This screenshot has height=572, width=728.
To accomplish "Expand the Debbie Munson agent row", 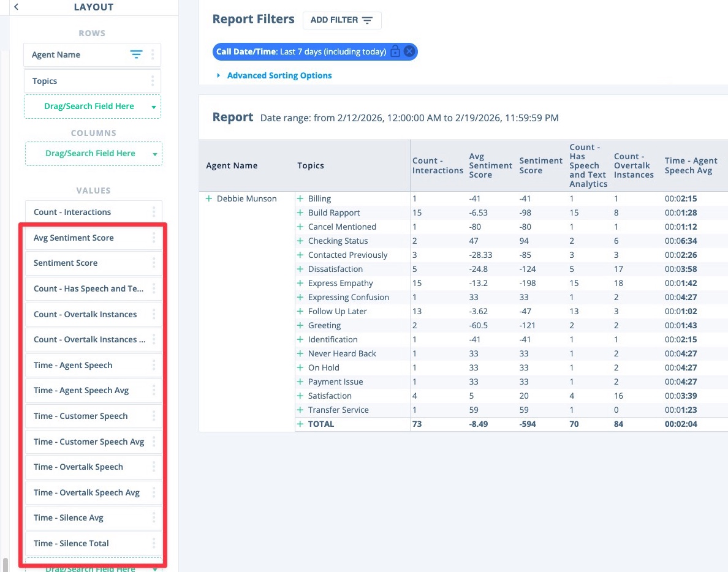I will [x=209, y=198].
